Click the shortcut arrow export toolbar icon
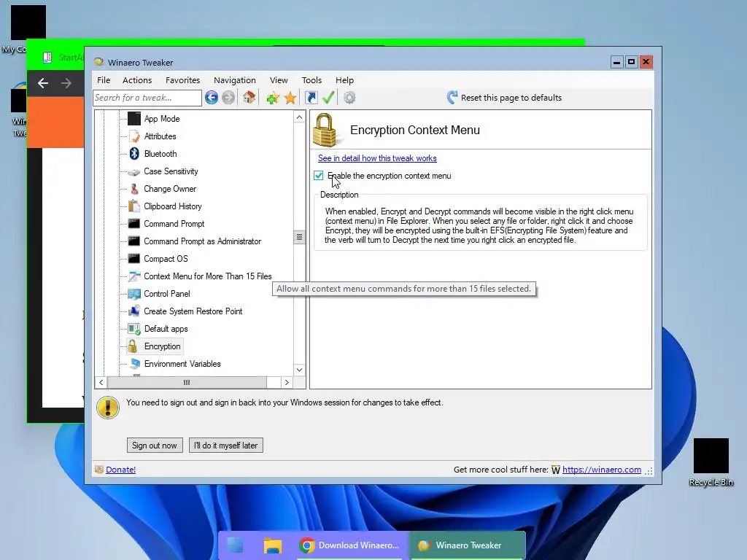This screenshot has width=747, height=560. pyautogui.click(x=311, y=98)
